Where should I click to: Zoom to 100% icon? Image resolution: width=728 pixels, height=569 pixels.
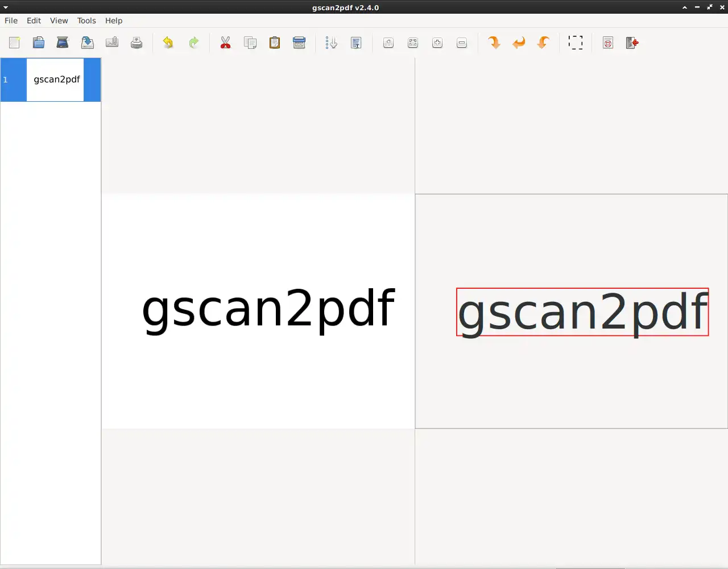388,43
